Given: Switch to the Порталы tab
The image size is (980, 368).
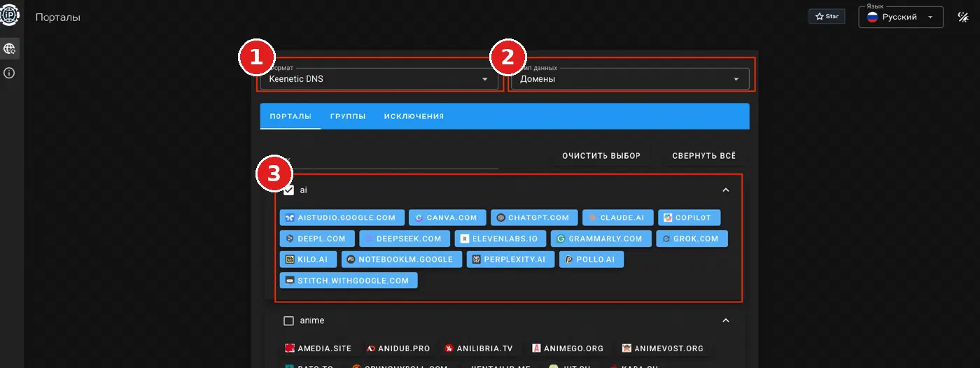Looking at the screenshot, I should coord(290,116).
